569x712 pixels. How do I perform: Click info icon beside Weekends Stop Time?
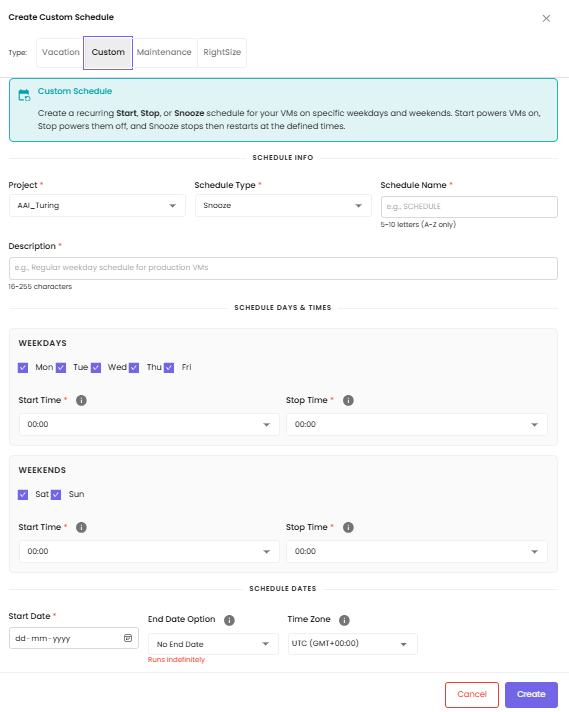click(x=348, y=527)
